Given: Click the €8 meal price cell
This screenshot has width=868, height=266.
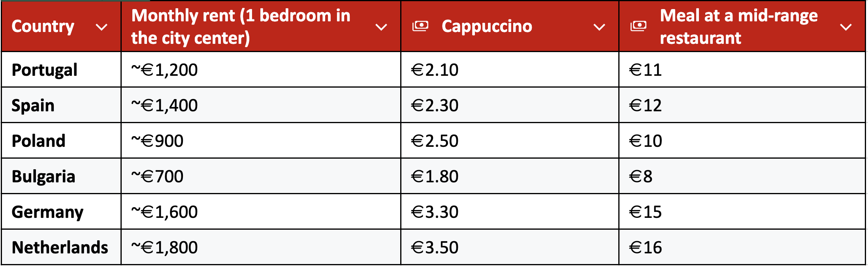Looking at the screenshot, I should [x=742, y=176].
